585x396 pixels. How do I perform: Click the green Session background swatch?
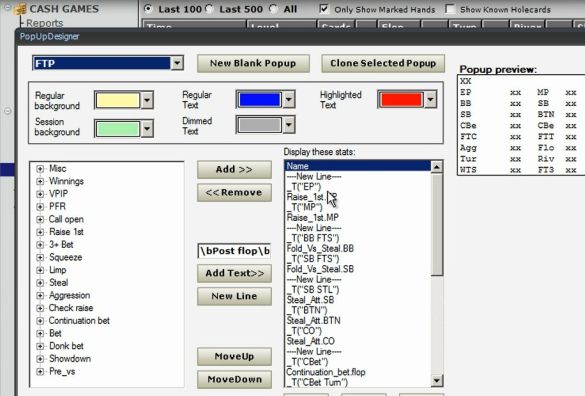point(118,129)
